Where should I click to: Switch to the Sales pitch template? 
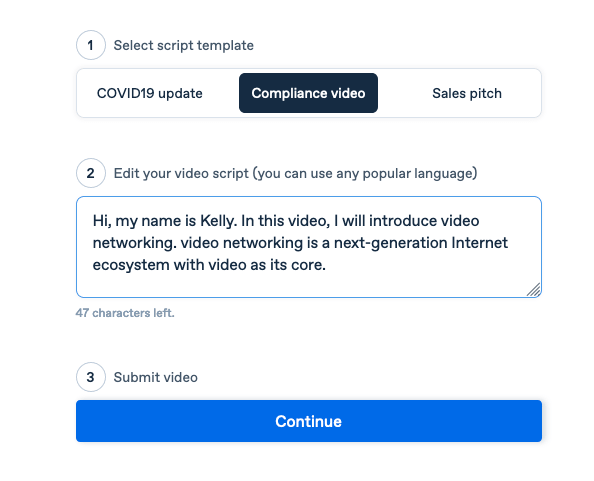pyautogui.click(x=467, y=93)
